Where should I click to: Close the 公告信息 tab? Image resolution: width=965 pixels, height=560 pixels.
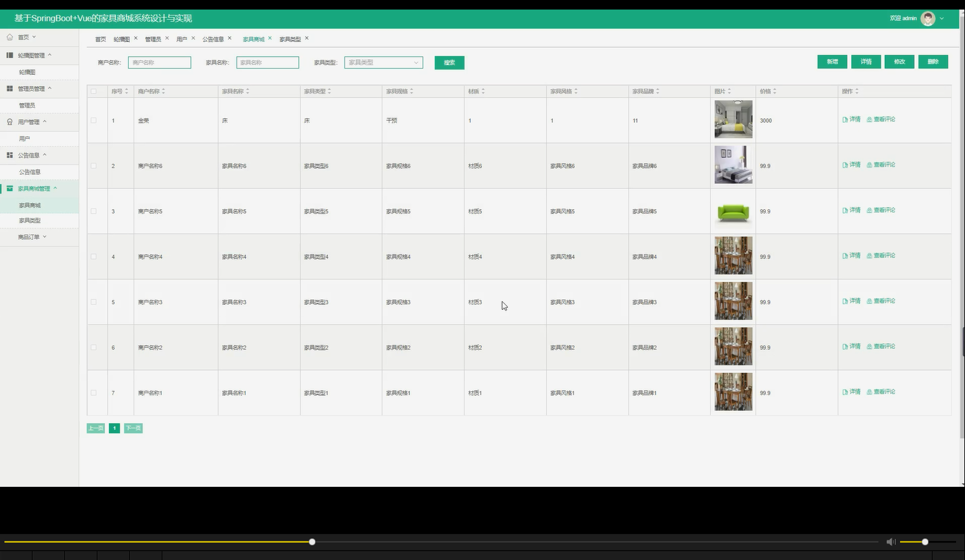(229, 38)
